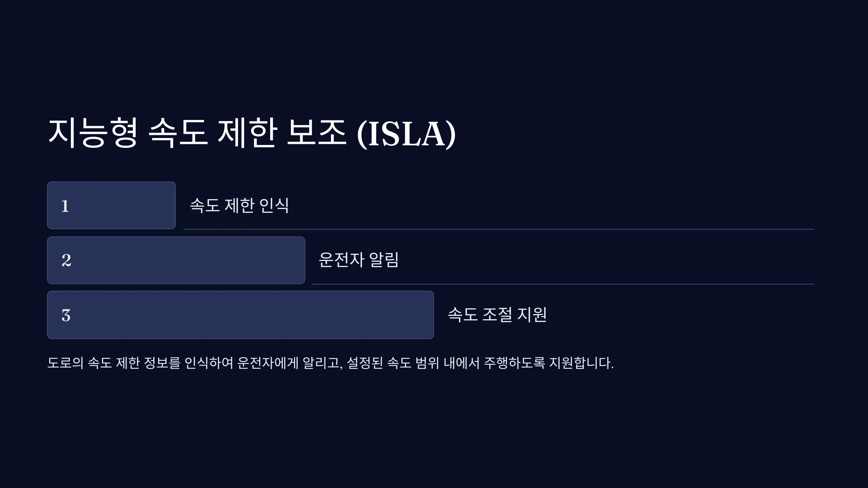The height and width of the screenshot is (488, 868).
Task: Click the label 운전자 알림
Action: [358, 260]
